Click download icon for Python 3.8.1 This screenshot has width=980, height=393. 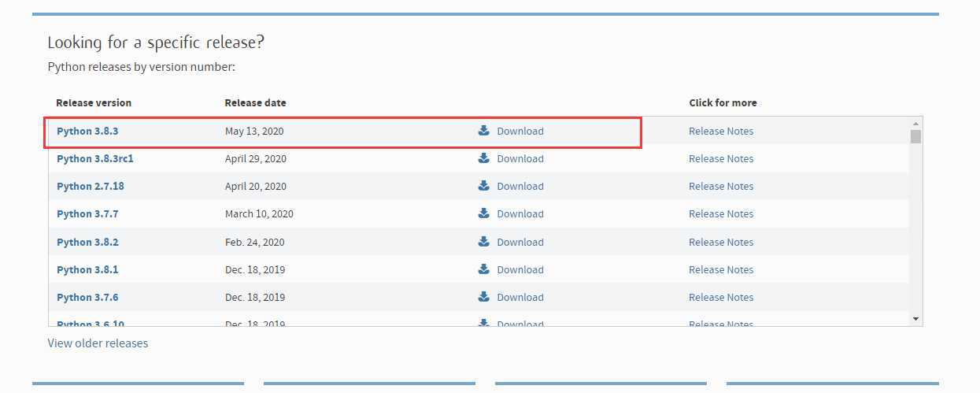(x=484, y=269)
